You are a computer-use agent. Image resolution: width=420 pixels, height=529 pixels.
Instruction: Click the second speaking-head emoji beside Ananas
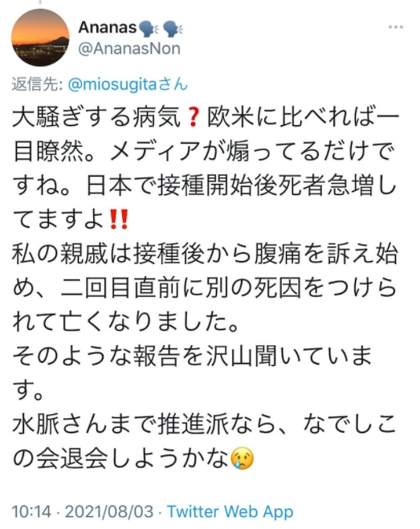[x=173, y=28]
